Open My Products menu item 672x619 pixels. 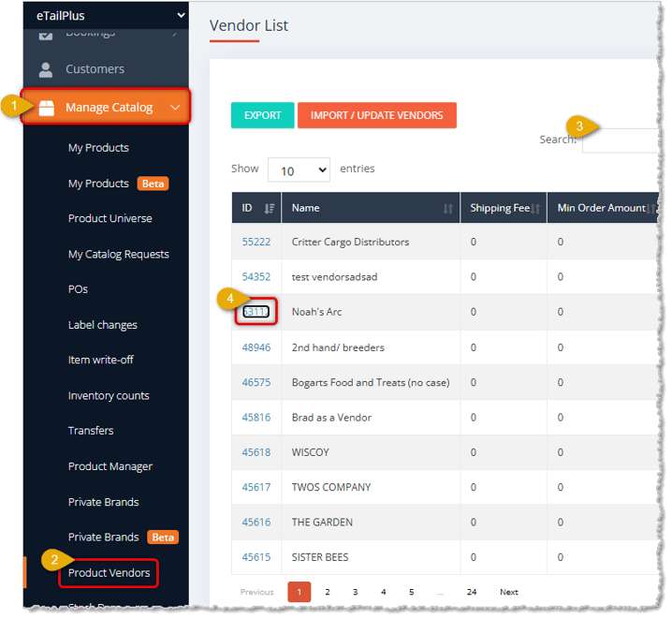pos(98,148)
